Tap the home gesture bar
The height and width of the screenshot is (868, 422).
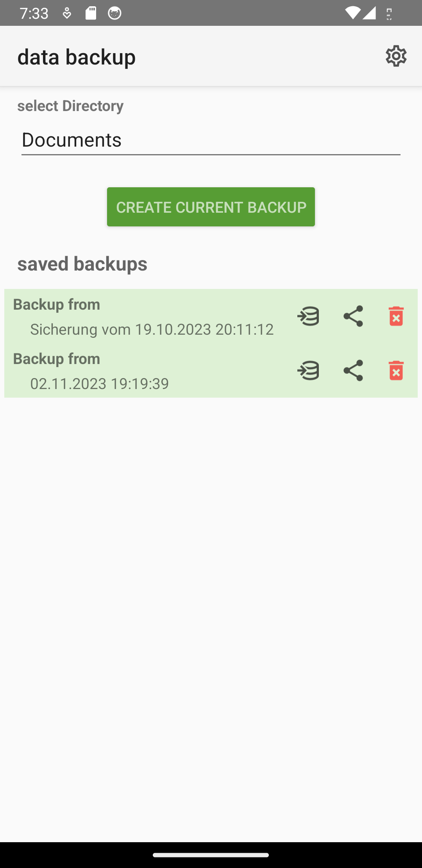pos(211,855)
